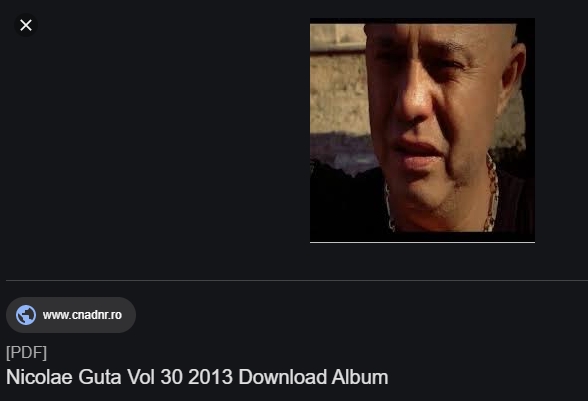Screen dimensions: 588x401
Task: Click the divider line below the preview
Action: coord(297,280)
